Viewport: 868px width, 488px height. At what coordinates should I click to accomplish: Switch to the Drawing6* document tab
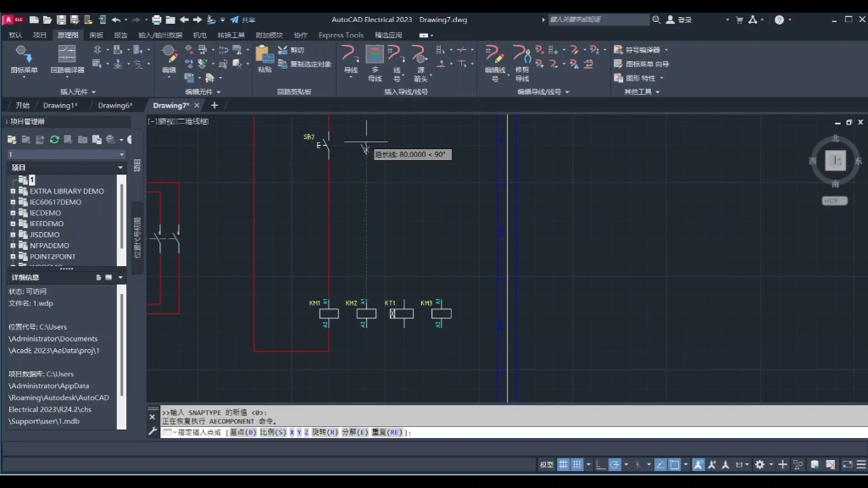click(115, 105)
